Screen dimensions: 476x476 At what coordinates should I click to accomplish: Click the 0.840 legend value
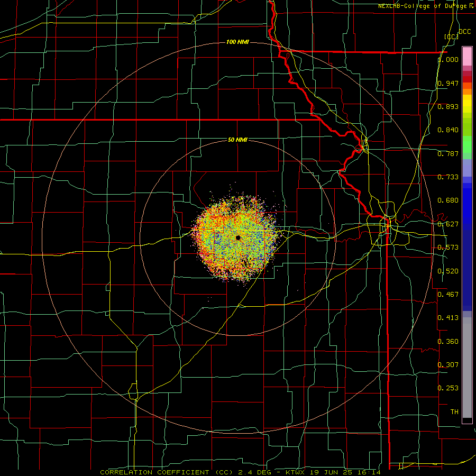(448, 130)
